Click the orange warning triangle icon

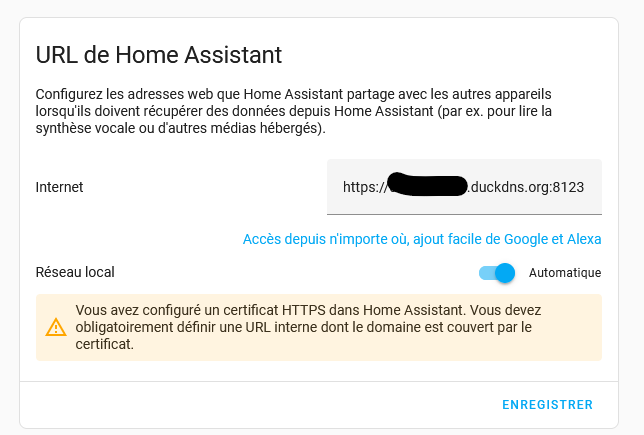56,327
